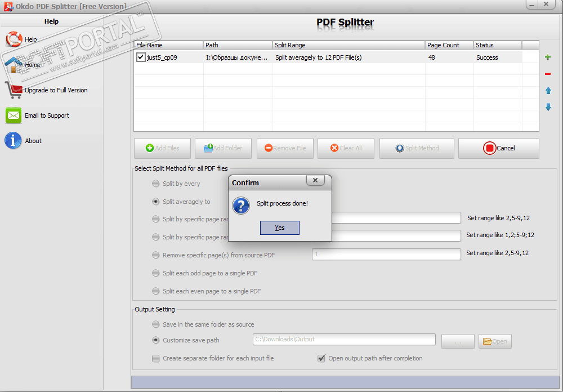Viewport: 563px width, 392px height.
Task: Open the About entry
Action: point(33,141)
